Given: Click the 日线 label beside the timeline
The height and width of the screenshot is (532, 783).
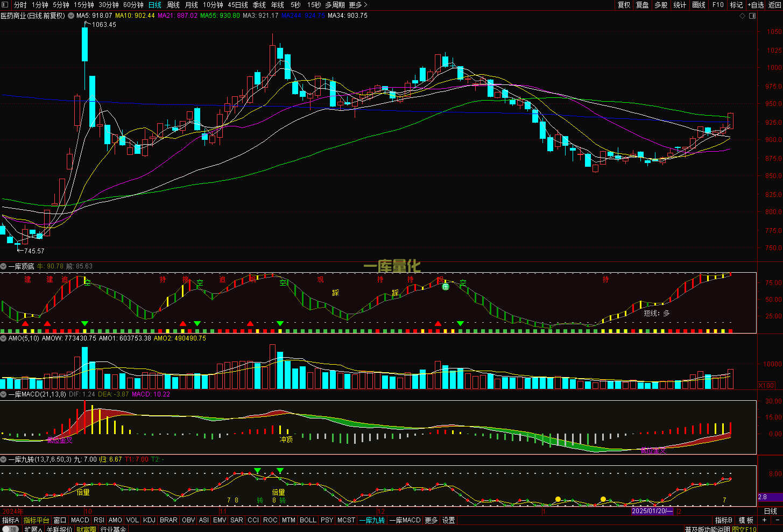Looking at the screenshot, I should tap(770, 511).
